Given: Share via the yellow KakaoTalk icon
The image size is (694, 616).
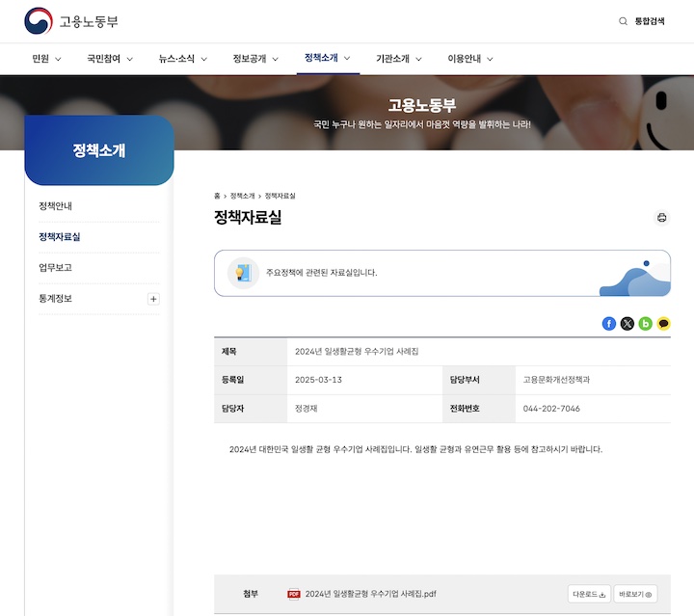Looking at the screenshot, I should pos(663,324).
